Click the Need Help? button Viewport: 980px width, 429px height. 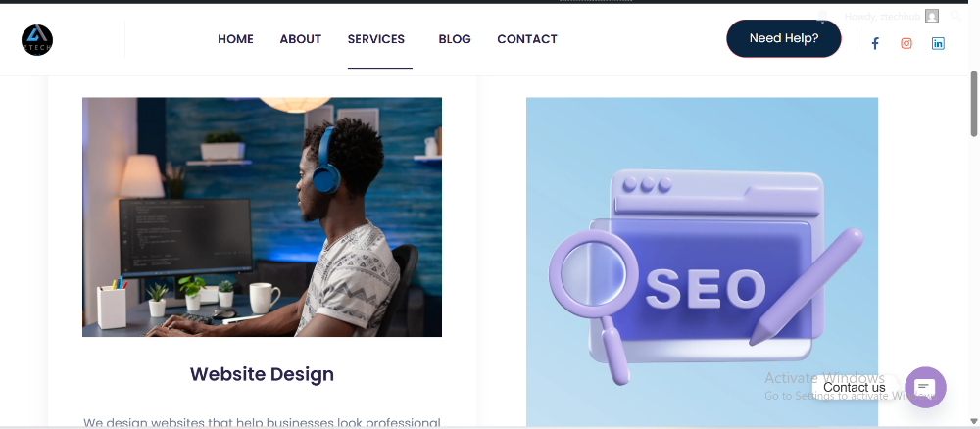click(x=784, y=38)
